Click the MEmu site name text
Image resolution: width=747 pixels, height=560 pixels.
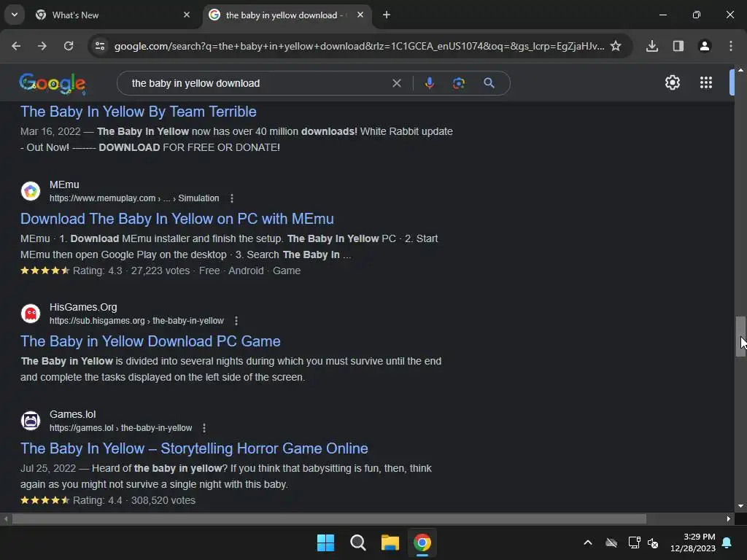64,184
